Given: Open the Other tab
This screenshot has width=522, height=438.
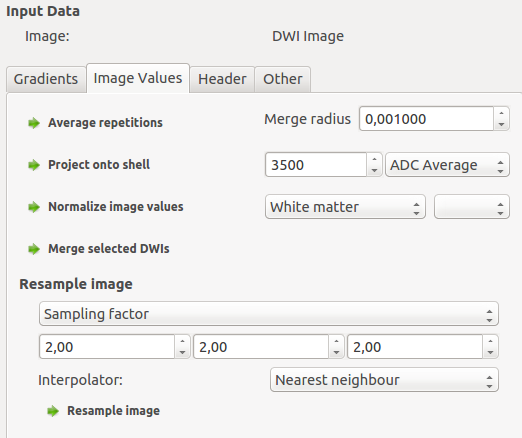Looking at the screenshot, I should (283, 79).
